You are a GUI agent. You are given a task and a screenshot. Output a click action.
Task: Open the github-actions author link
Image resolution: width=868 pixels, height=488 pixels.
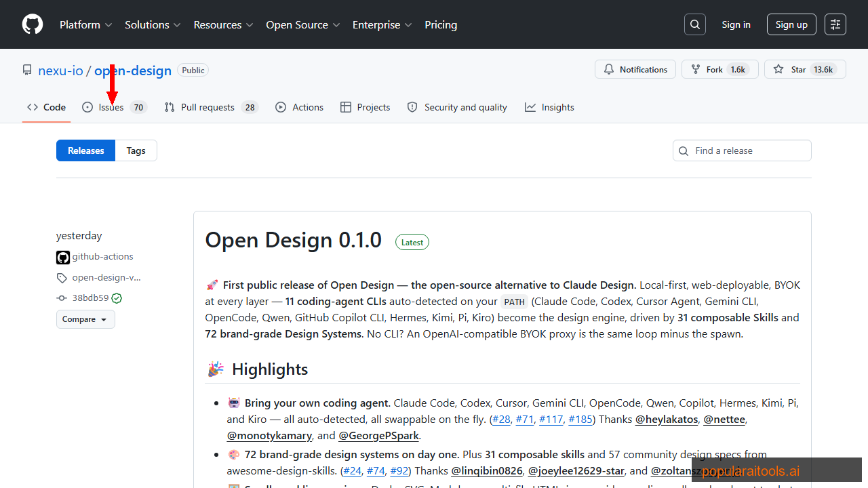103,257
